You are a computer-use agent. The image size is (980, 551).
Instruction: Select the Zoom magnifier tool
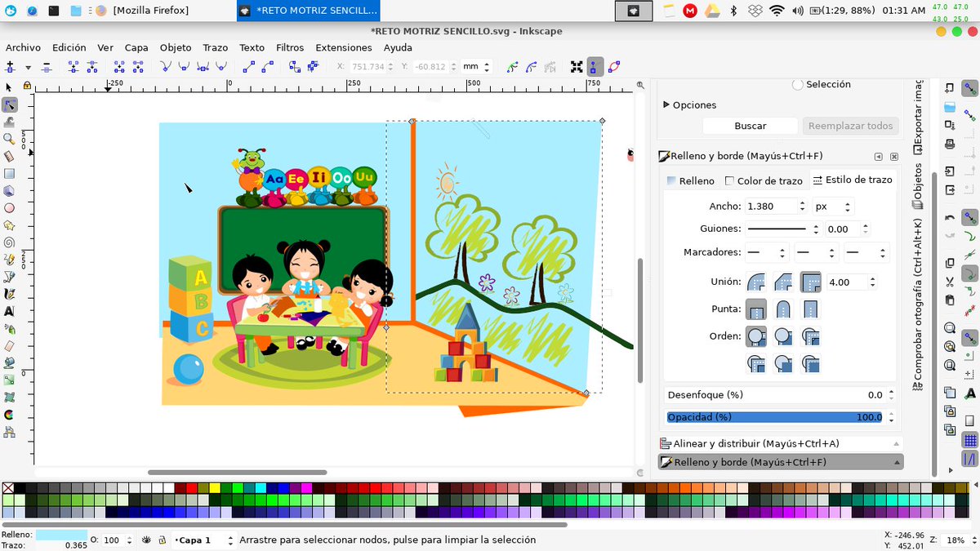(x=9, y=139)
